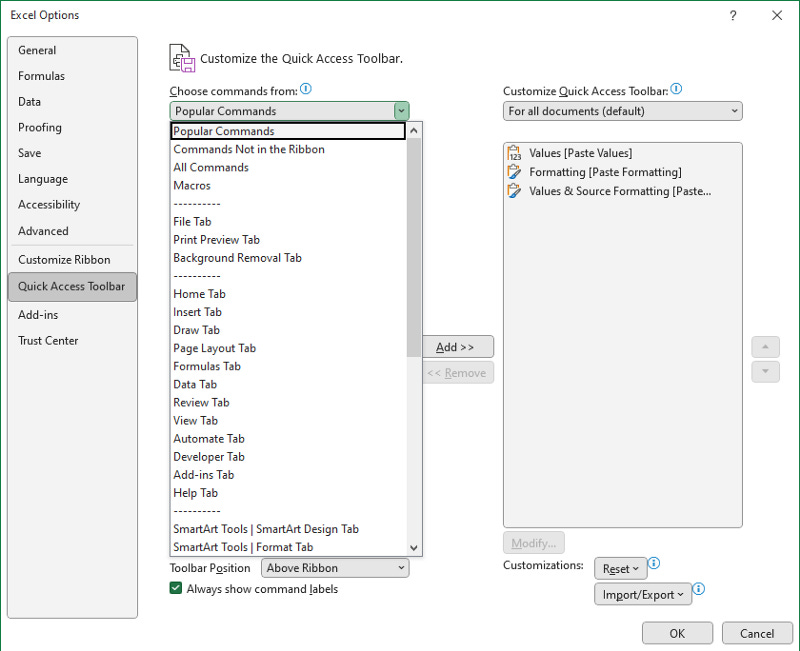Select Page Layout Tab option
This screenshot has height=651, width=800.
click(x=288, y=348)
